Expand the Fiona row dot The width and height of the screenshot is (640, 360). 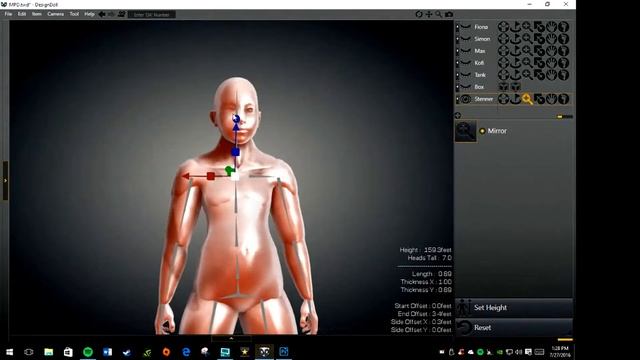pyautogui.click(x=458, y=27)
